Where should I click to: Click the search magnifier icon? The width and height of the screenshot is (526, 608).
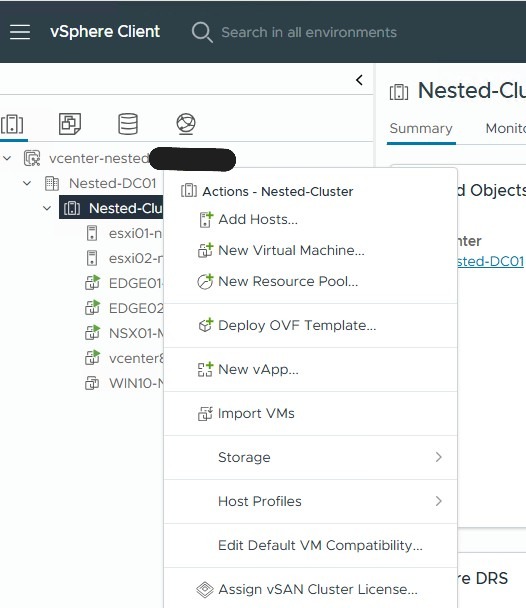click(x=202, y=32)
